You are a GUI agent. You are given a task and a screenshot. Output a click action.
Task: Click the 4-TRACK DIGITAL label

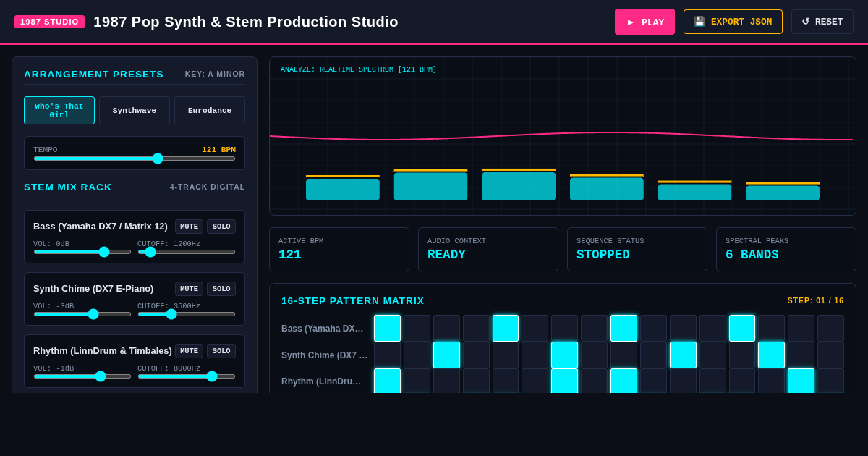pyautogui.click(x=208, y=187)
